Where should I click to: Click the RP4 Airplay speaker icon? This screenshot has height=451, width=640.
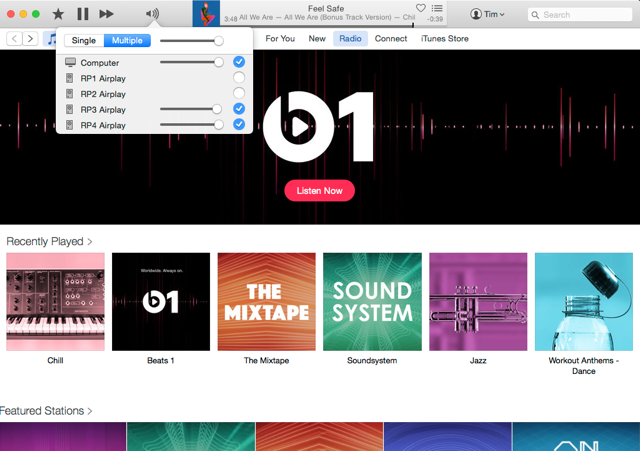tap(70, 125)
